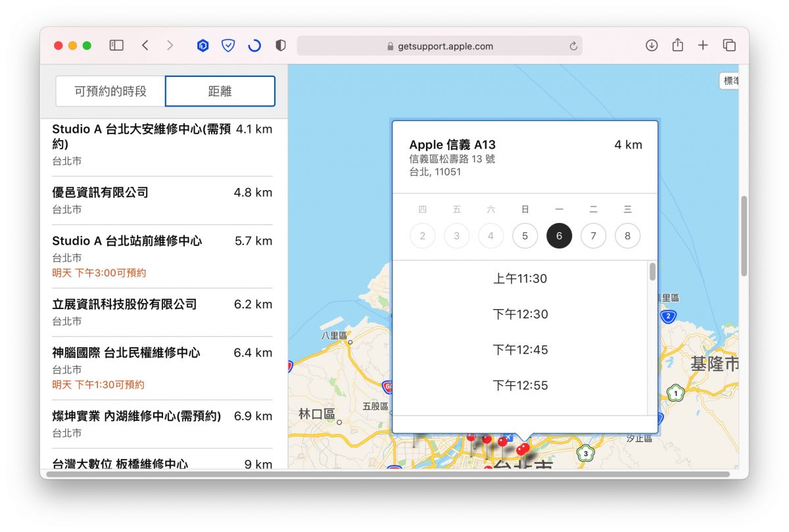Screen dimensions: 789x532
Task: Show Safari downloads
Action: (x=652, y=45)
